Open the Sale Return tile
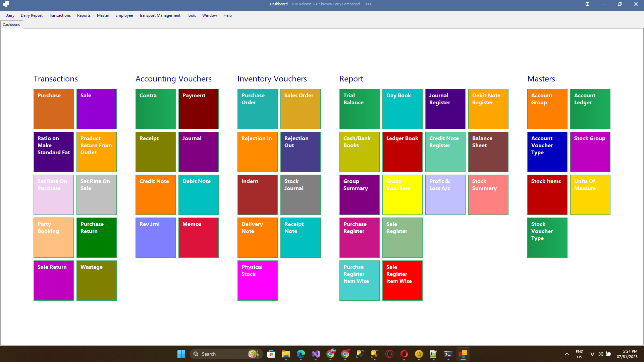This screenshot has width=644, height=362. 54,281
